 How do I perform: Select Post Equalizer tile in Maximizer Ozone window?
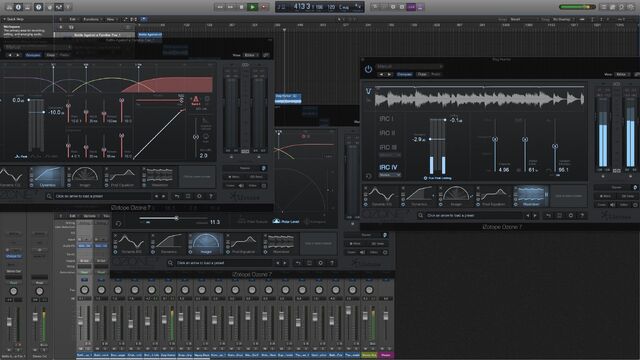(493, 196)
